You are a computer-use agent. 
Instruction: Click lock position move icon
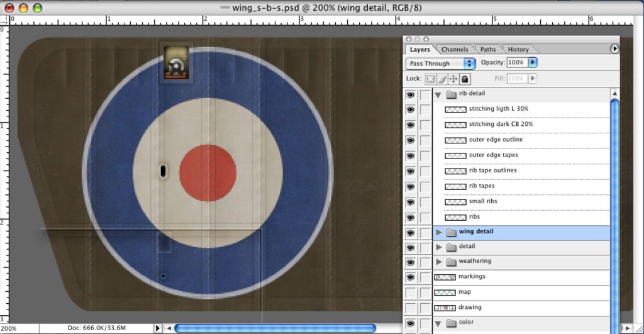453,79
